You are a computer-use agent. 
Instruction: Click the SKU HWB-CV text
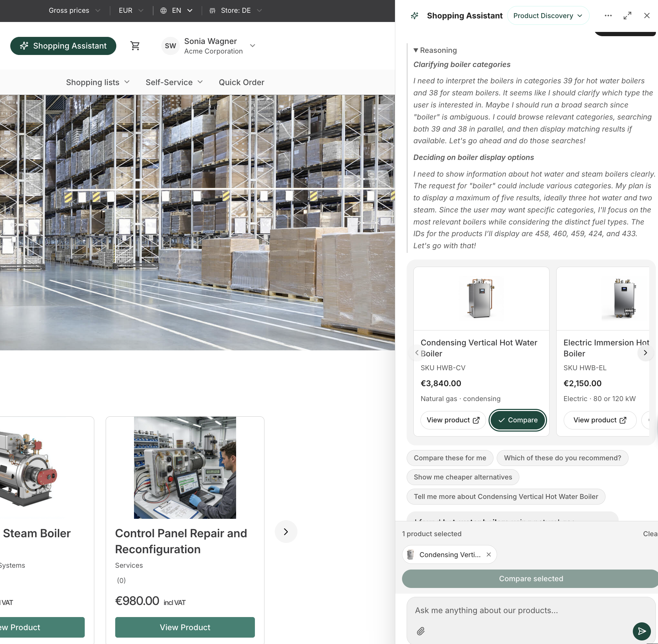coord(443,368)
